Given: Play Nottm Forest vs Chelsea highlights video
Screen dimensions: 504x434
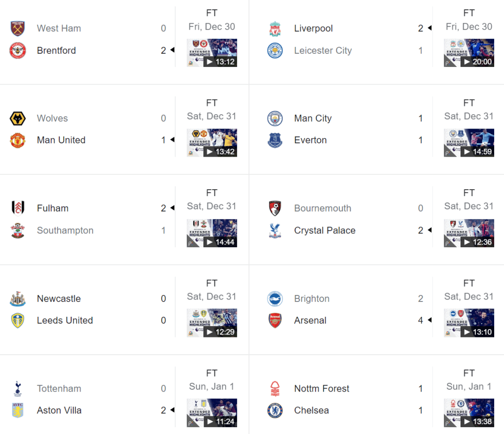Looking at the screenshot, I should tap(469, 413).
